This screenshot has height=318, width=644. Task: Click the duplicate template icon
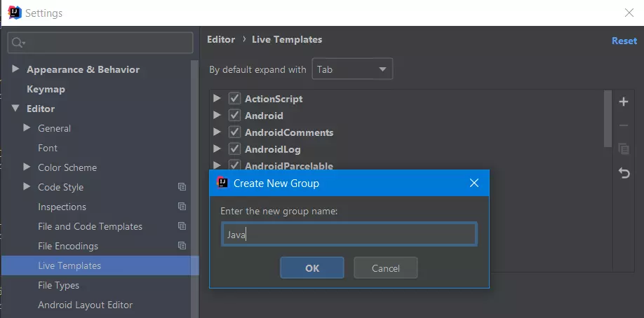(x=624, y=148)
